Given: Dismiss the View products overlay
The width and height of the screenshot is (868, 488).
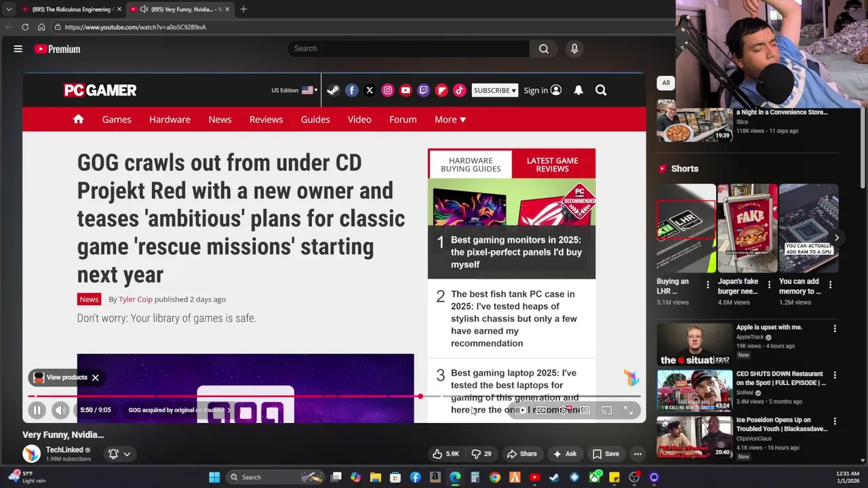Looking at the screenshot, I should click(95, 378).
